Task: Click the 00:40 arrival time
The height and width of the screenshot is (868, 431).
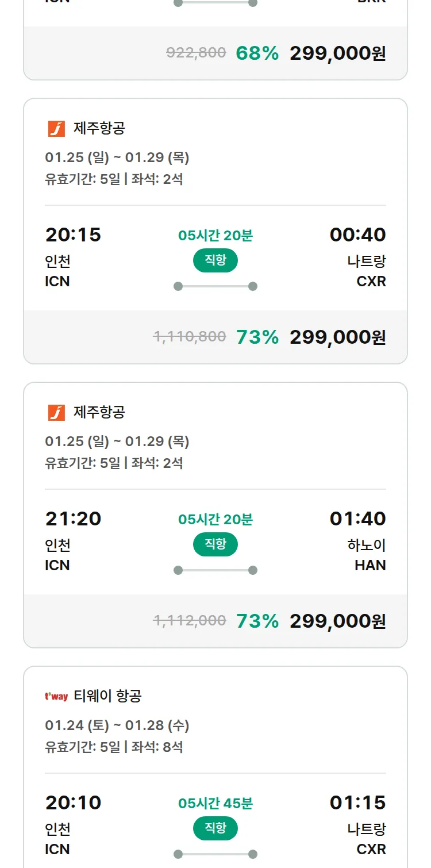Action: (x=357, y=235)
